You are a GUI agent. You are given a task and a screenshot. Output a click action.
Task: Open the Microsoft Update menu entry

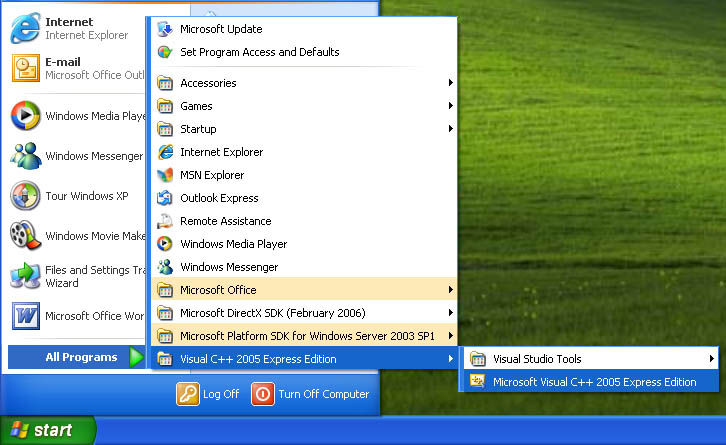pos(304,29)
